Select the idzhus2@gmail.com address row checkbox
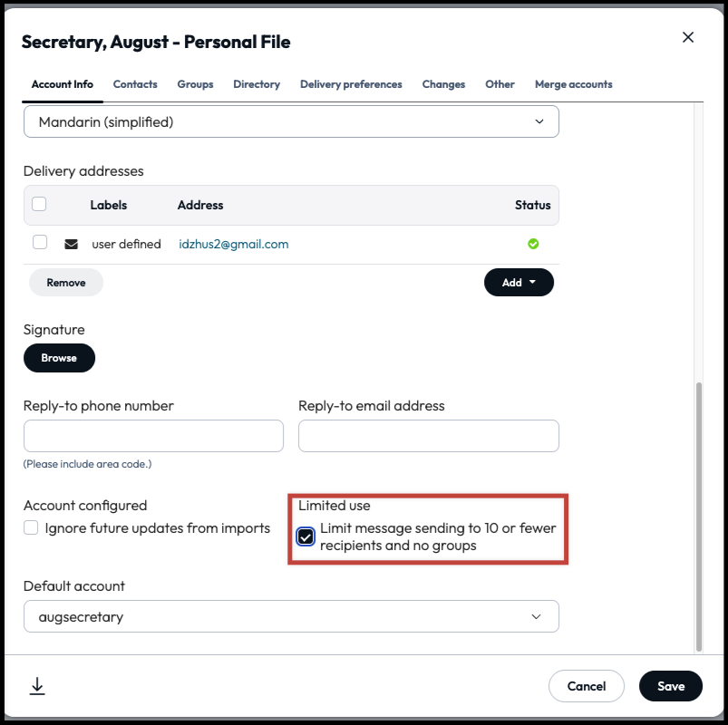728x725 pixels. 40,243
